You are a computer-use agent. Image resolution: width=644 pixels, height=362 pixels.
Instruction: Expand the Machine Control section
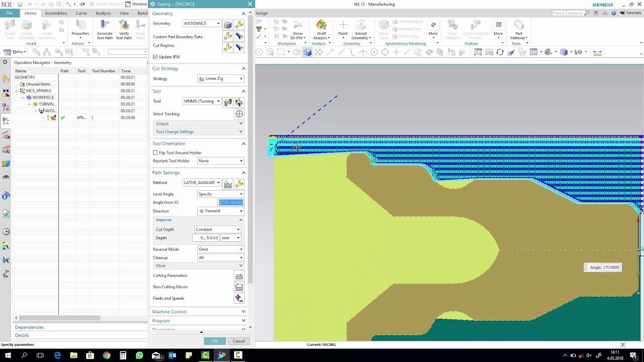click(199, 312)
